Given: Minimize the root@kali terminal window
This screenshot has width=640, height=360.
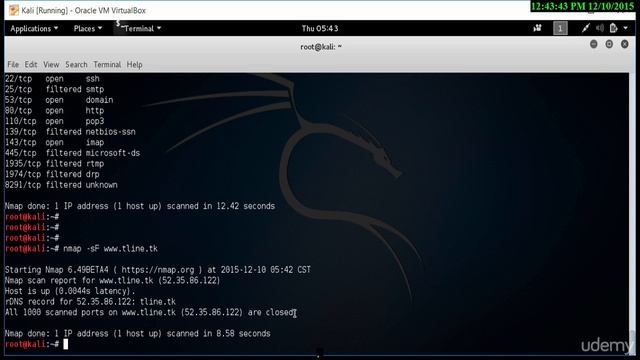Looking at the screenshot, I should (593, 44).
